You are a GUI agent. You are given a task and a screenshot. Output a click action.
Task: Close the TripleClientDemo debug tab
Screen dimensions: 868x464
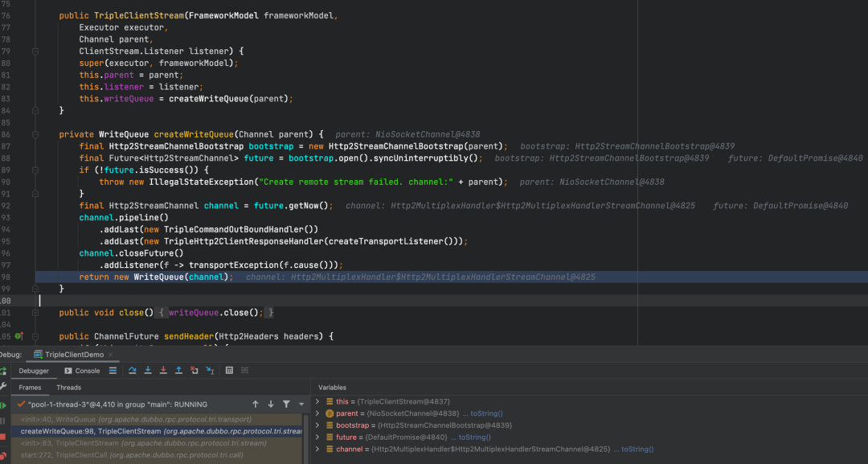111,355
